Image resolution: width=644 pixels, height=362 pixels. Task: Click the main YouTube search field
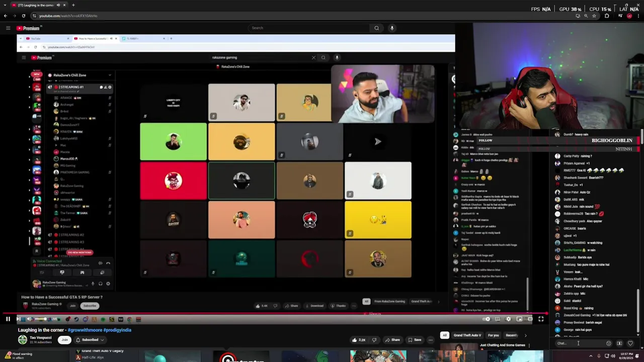(x=309, y=28)
